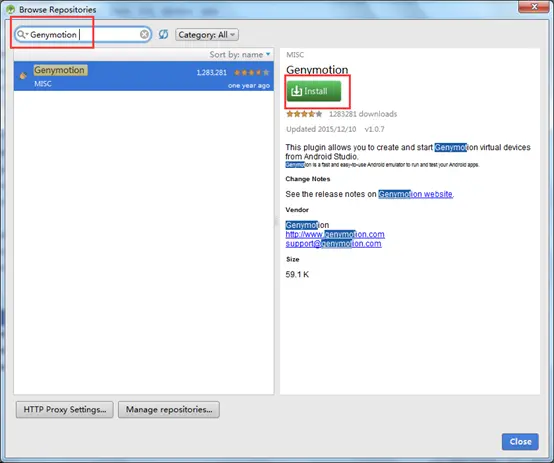This screenshot has height=463, width=554.
Task: Click the 'MISC' category in the list row
Action: [x=43, y=84]
